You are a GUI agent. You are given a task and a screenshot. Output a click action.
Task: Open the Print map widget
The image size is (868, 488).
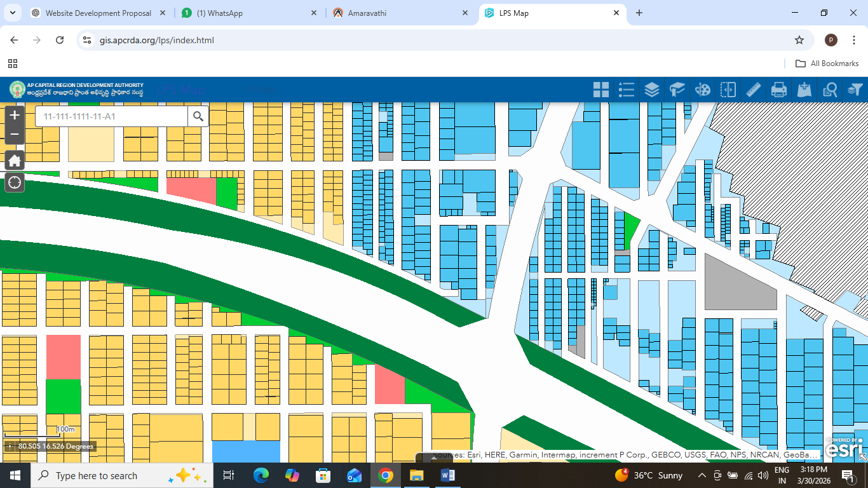[779, 90]
